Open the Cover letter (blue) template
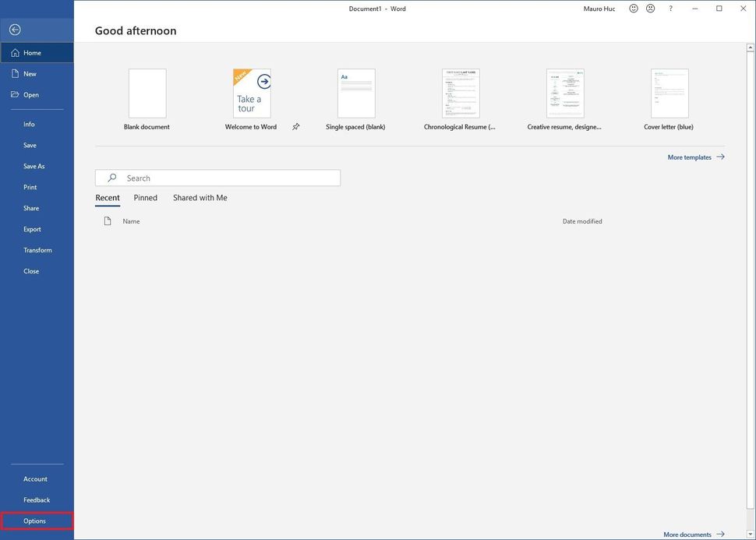The width and height of the screenshot is (756, 540). tap(669, 92)
